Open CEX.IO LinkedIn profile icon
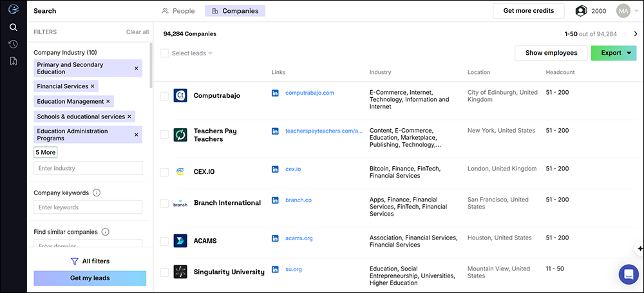644x293 pixels. click(276, 169)
